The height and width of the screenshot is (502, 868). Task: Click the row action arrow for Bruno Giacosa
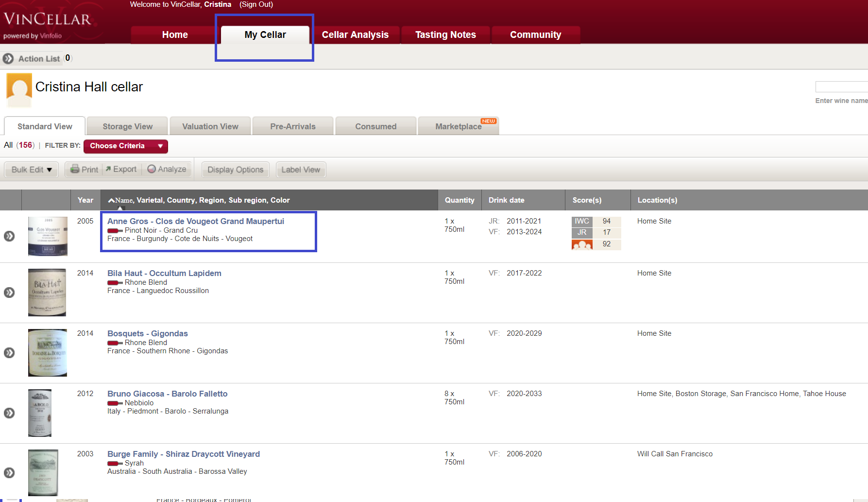point(9,413)
